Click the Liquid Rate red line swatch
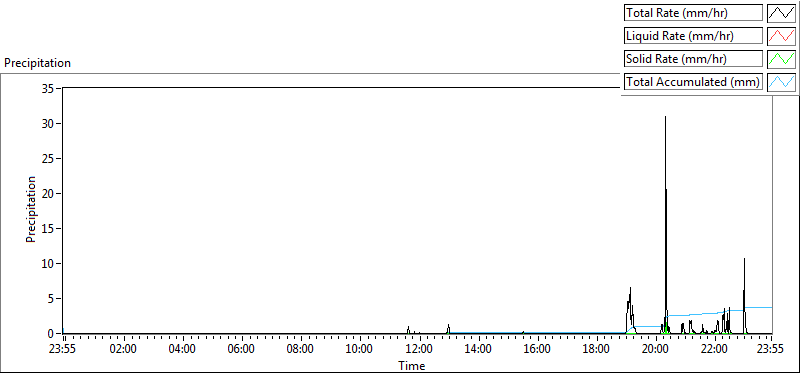 pyautogui.click(x=782, y=36)
